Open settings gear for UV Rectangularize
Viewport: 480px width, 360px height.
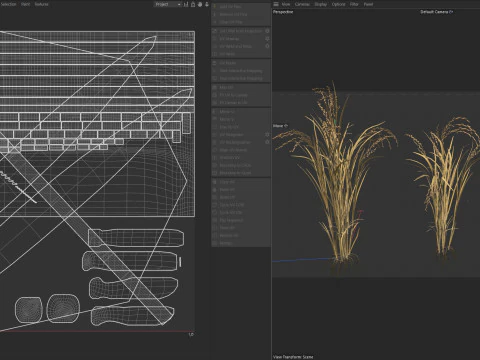(x=267, y=142)
